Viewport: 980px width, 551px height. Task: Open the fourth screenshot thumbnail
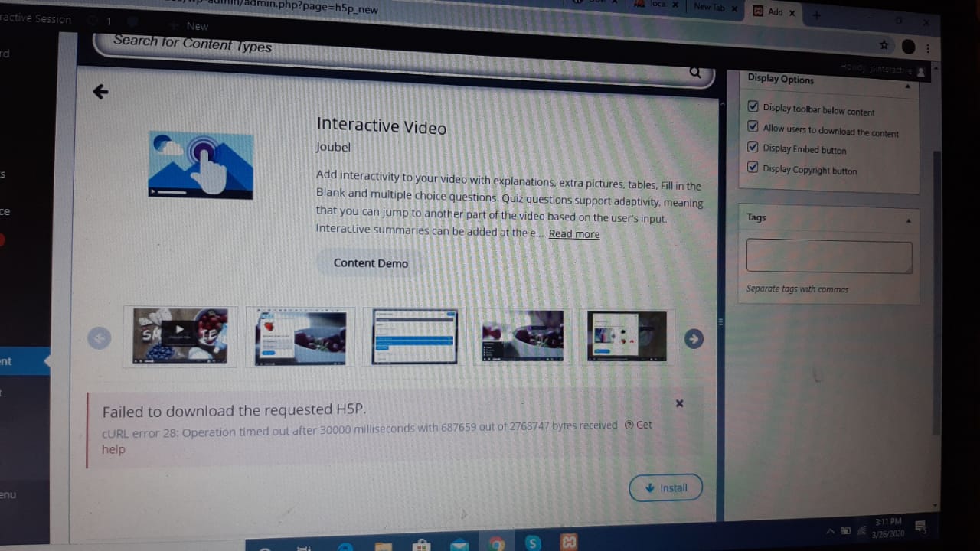click(522, 335)
